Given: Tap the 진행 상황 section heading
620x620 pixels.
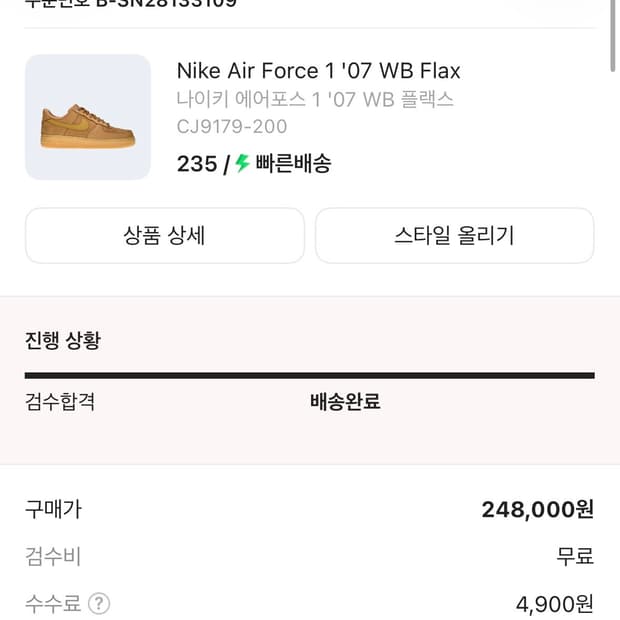Looking at the screenshot, I should click(62, 340).
